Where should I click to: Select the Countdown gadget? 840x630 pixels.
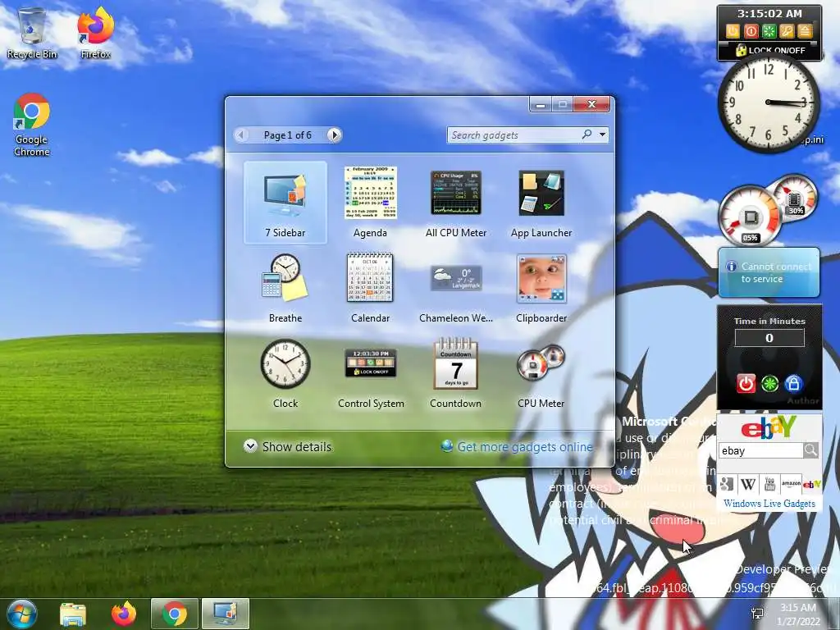click(456, 373)
